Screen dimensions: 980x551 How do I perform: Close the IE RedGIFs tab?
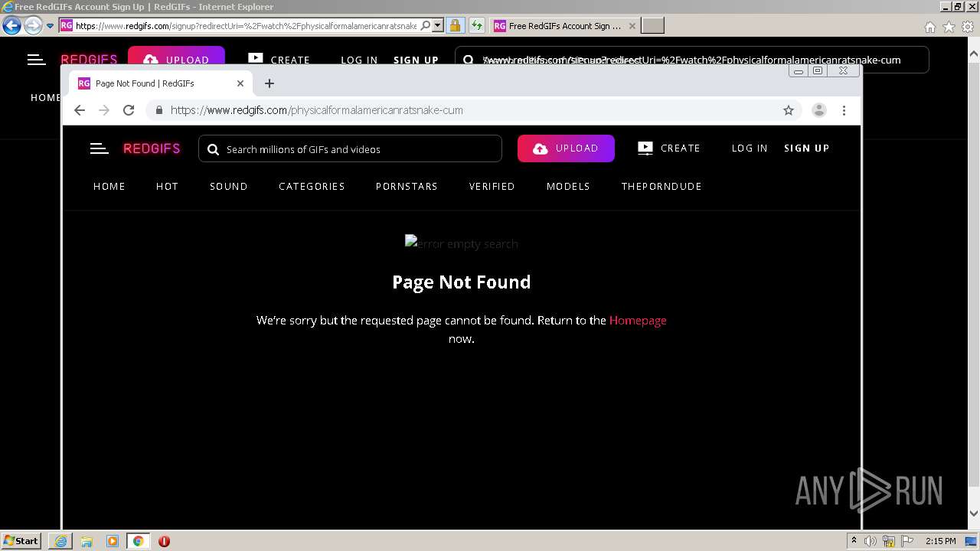point(632,26)
